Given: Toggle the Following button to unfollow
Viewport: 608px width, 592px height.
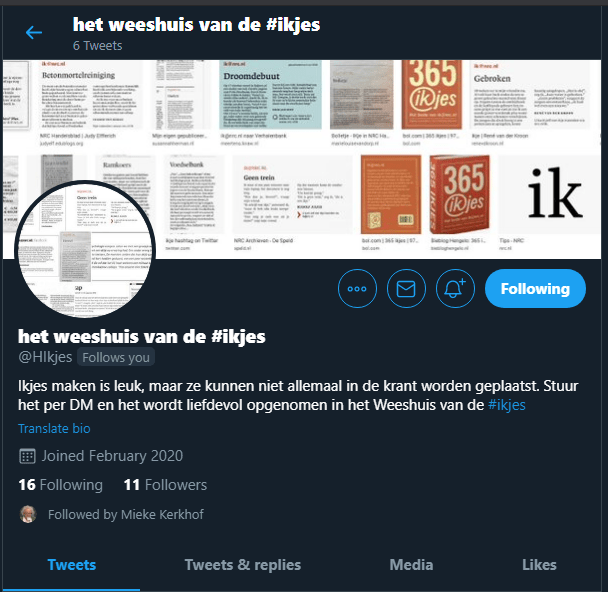Looking at the screenshot, I should 535,289.
